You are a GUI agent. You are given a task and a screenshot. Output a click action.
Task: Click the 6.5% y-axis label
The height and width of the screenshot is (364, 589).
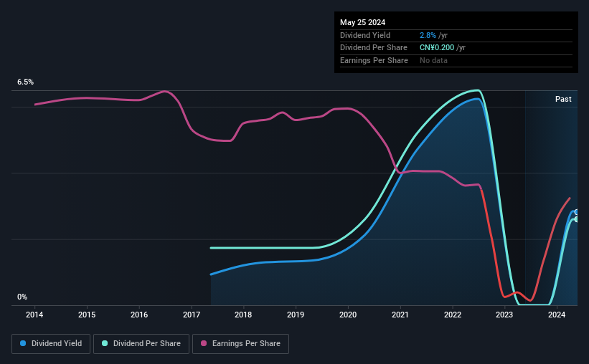click(25, 82)
